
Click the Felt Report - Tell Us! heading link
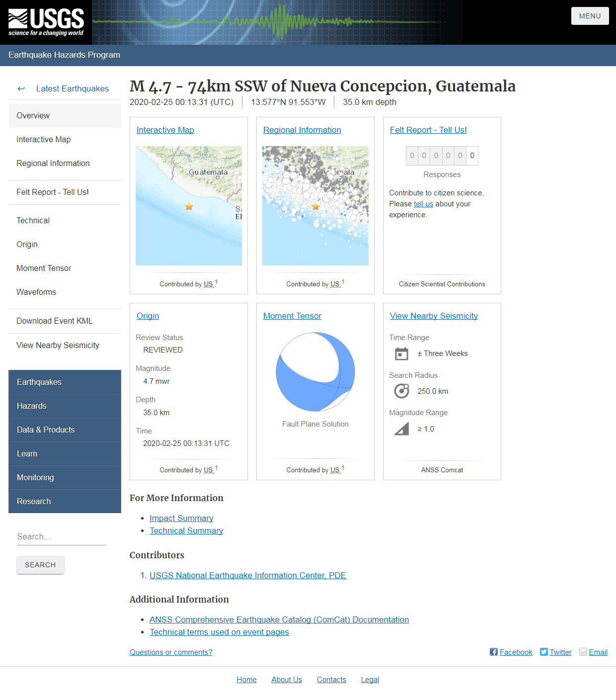428,130
